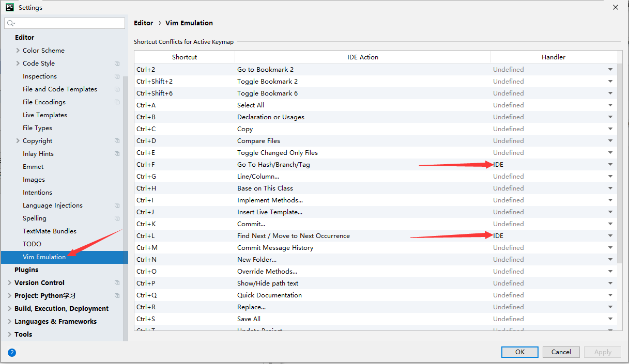Select TextMate Bundles settings item
Screen dimensions: 629x364
(50, 231)
